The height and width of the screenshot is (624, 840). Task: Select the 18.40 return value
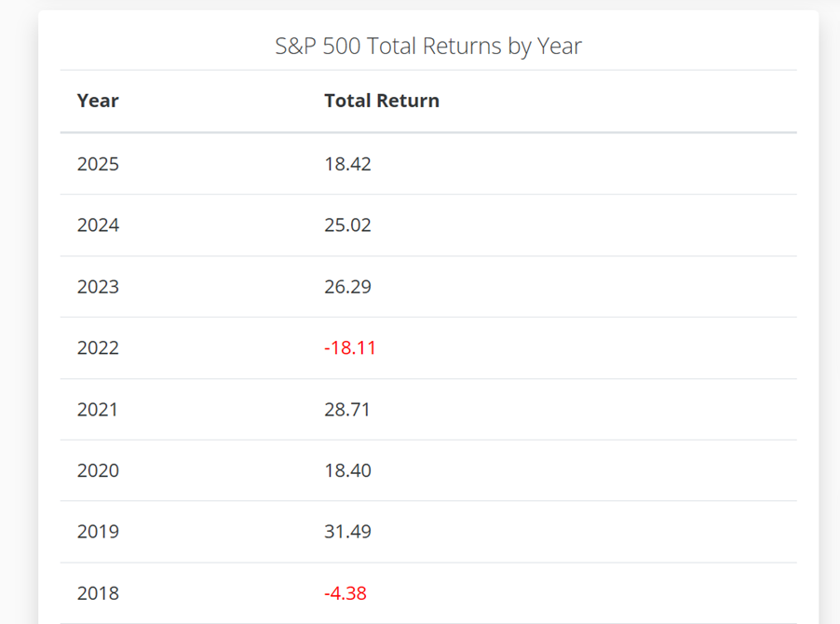point(347,471)
